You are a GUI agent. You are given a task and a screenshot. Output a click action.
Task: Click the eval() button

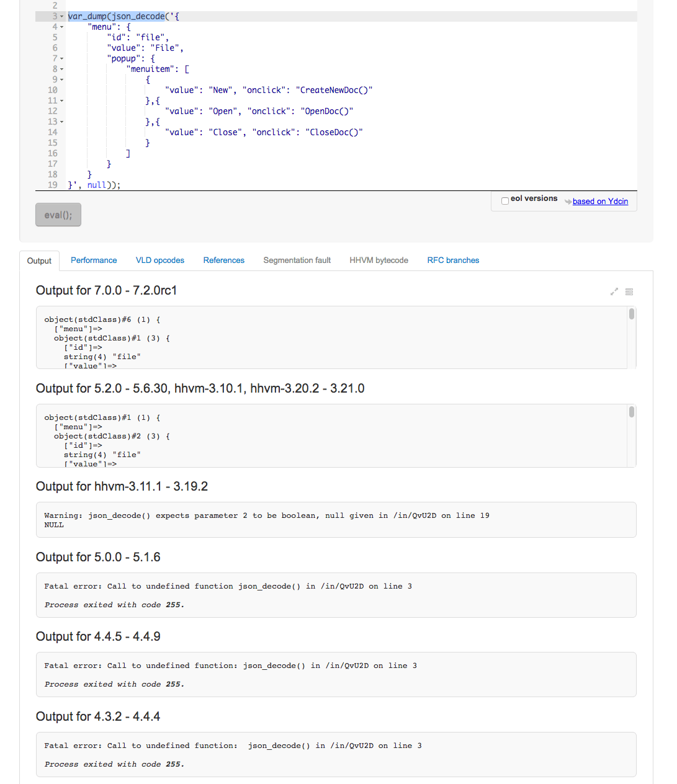click(x=58, y=215)
